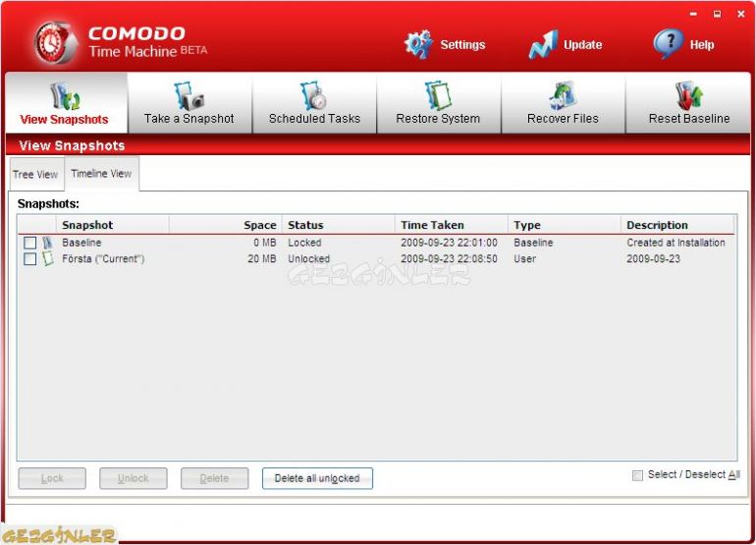Maximize the Comodo Time Machine window

(x=718, y=14)
